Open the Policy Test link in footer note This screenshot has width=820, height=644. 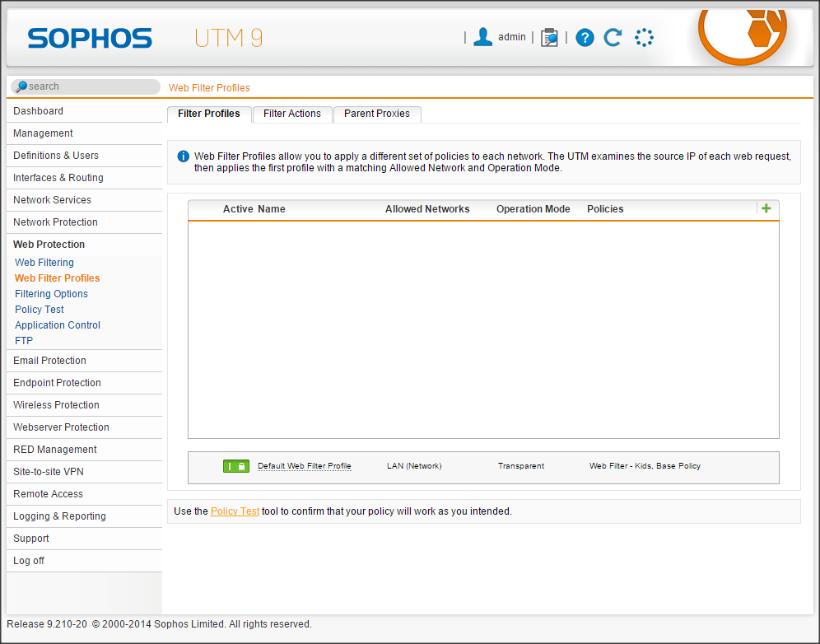click(235, 511)
